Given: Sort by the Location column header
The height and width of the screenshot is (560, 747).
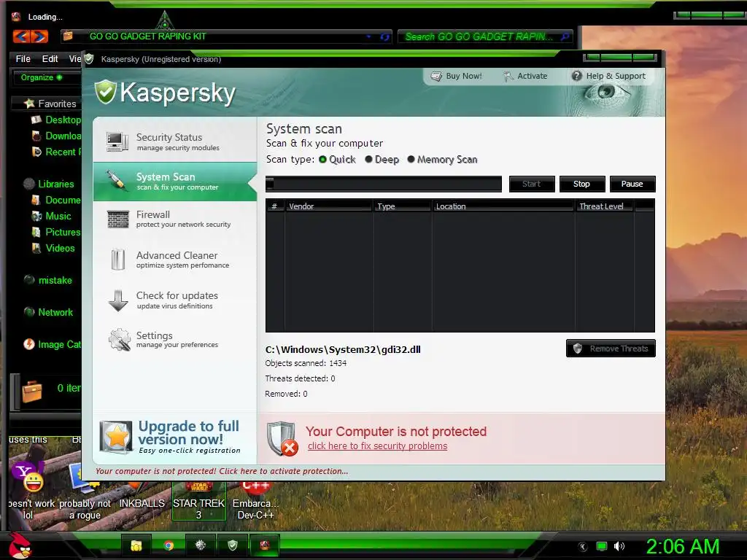Looking at the screenshot, I should pos(503,206).
